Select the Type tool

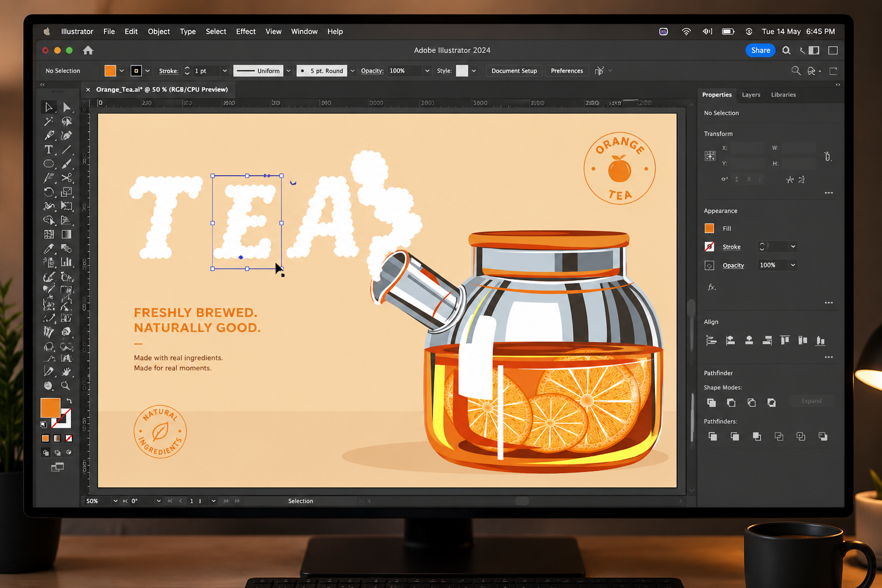coord(49,149)
